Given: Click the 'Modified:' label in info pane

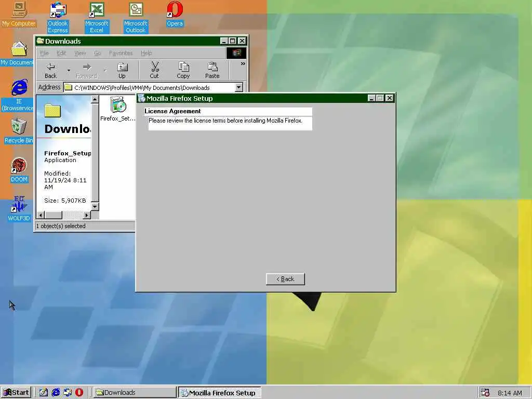Looking at the screenshot, I should (x=57, y=174).
